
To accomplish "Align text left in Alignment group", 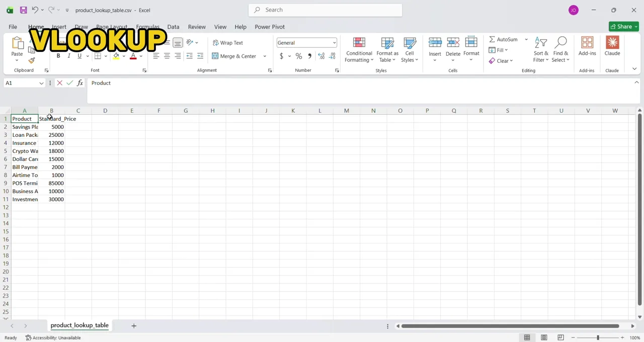I will pos(156,56).
